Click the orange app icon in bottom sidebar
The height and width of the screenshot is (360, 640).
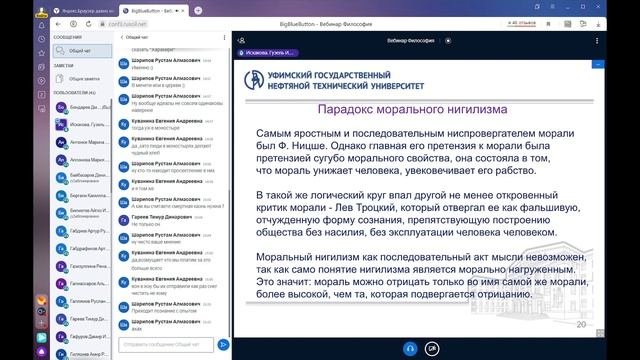point(42,300)
